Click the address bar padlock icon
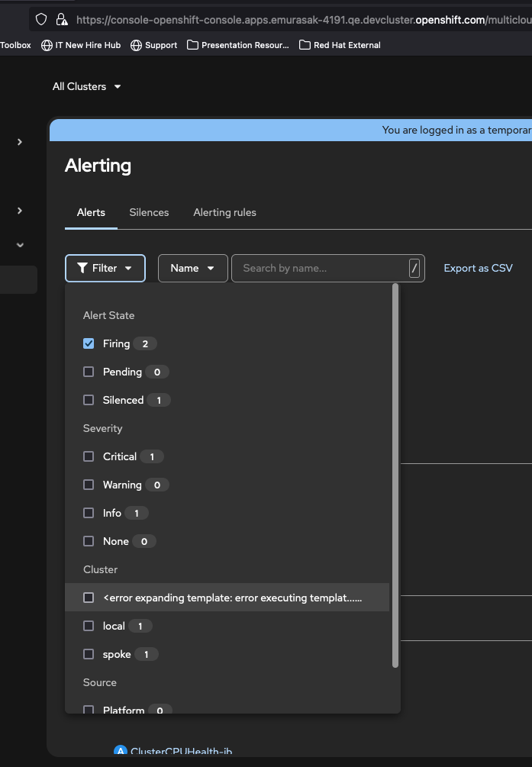532x767 pixels. [61, 19]
